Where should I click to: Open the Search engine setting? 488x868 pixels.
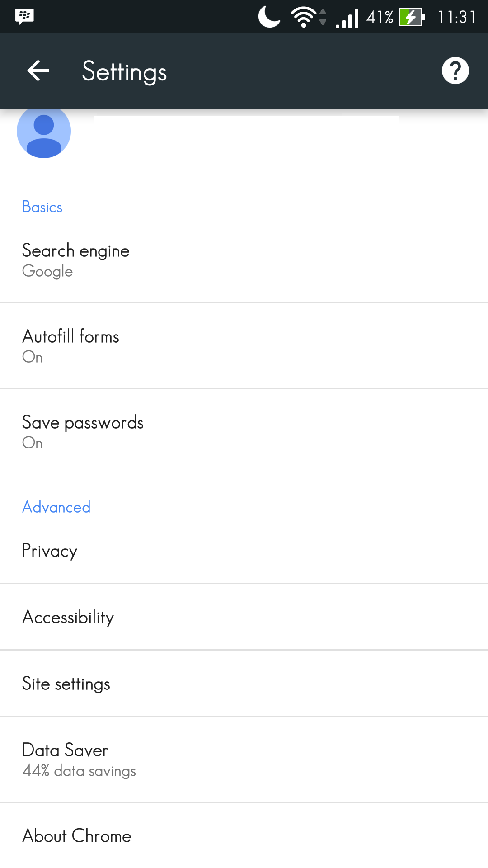coord(244,260)
